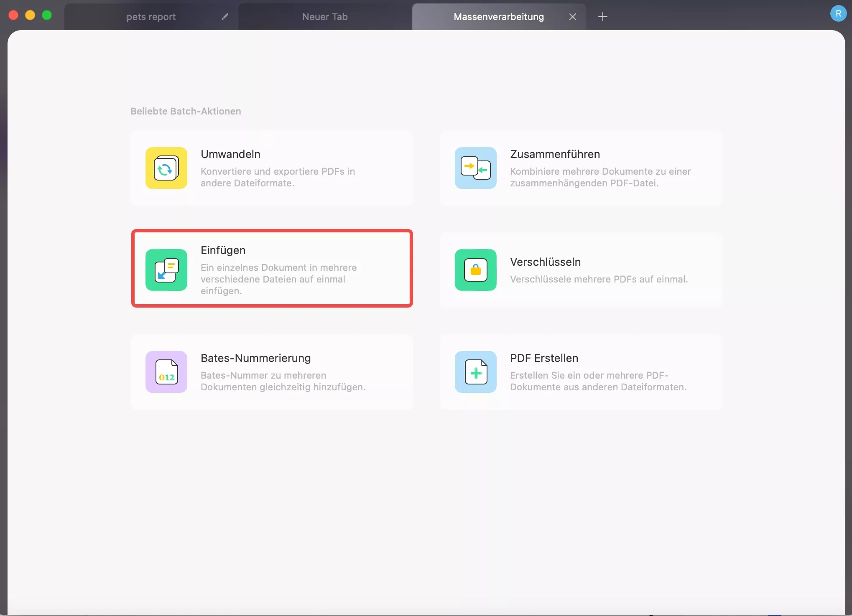Switch to the pets report tab

coord(151,17)
